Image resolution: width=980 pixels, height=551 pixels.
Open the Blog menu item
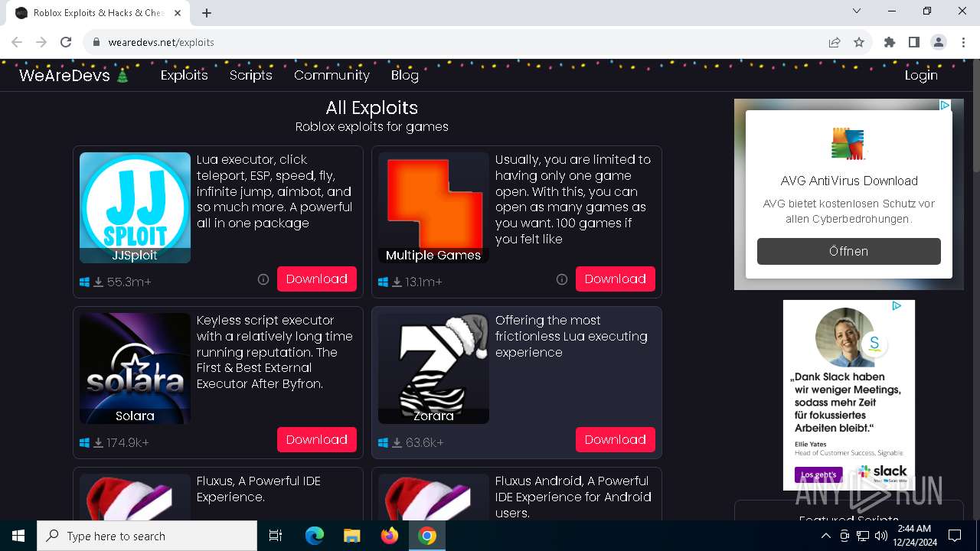point(405,75)
